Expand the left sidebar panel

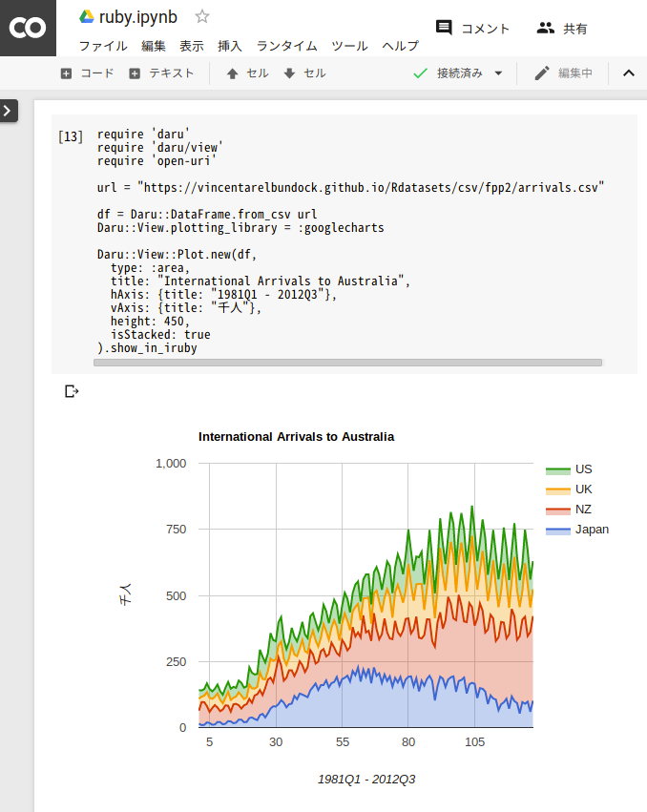click(x=10, y=110)
